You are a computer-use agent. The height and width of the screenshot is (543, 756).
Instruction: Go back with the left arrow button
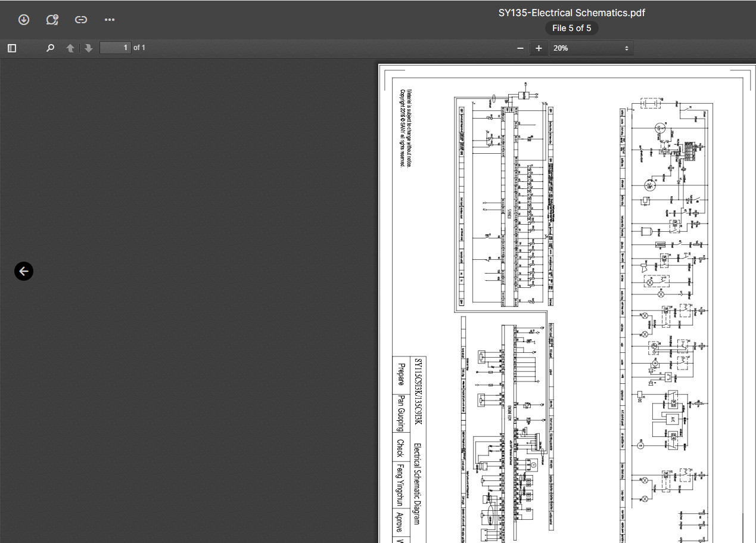point(24,271)
